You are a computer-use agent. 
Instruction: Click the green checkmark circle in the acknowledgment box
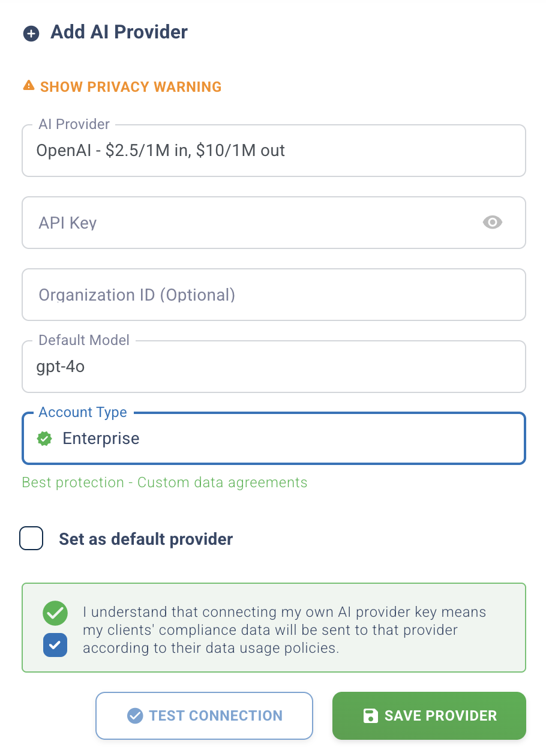tap(55, 613)
